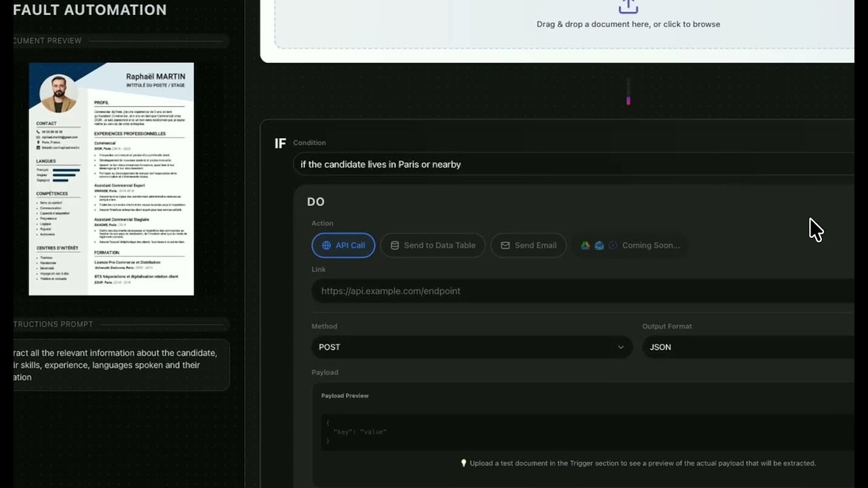Click the upload arrow icon
The height and width of the screenshot is (488, 868).
[628, 6]
